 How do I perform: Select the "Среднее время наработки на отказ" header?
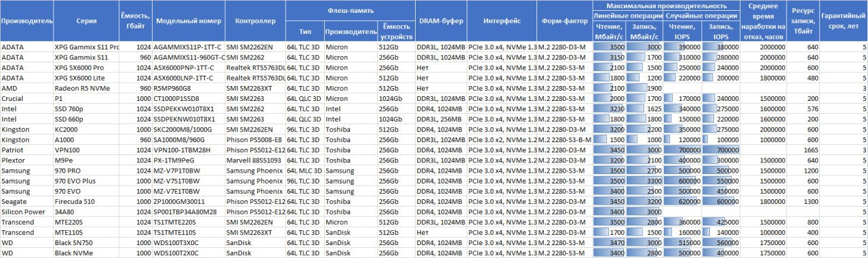tap(764, 21)
